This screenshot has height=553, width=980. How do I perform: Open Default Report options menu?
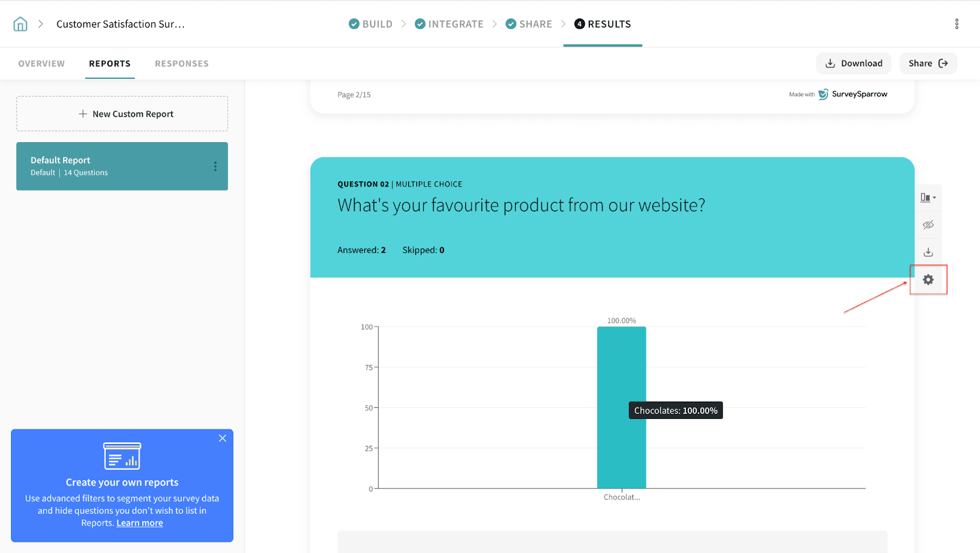(x=215, y=167)
